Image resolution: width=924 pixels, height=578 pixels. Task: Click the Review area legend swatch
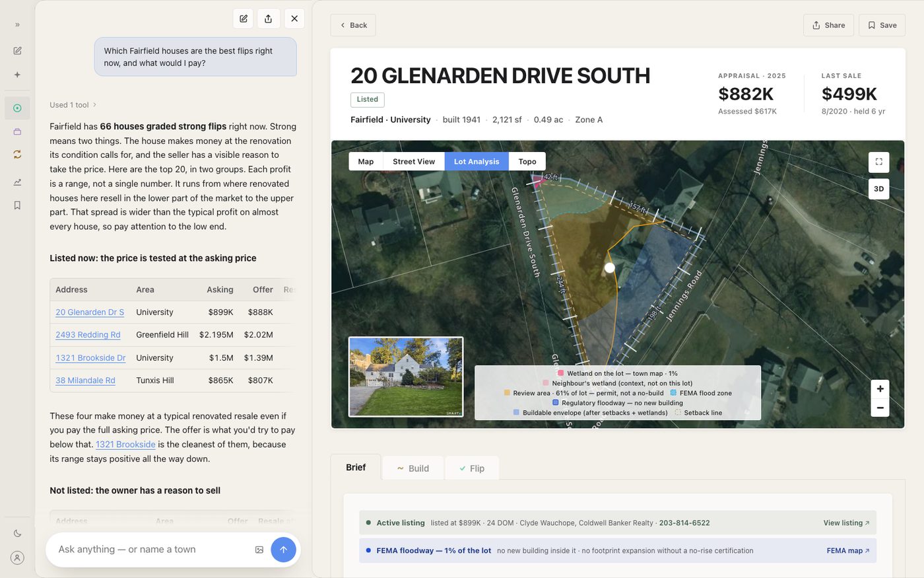pyautogui.click(x=507, y=393)
